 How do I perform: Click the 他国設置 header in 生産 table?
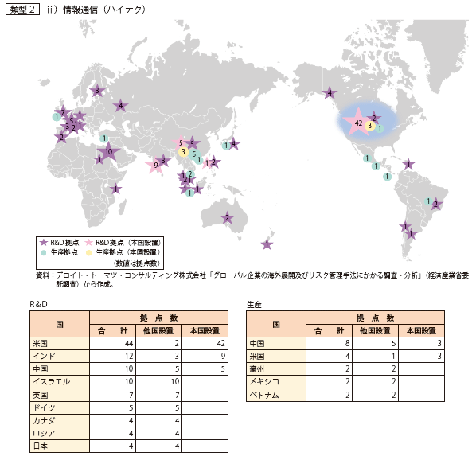coord(375,331)
